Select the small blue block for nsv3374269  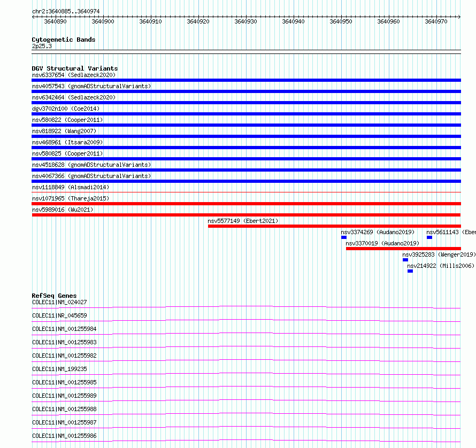[x=344, y=238]
